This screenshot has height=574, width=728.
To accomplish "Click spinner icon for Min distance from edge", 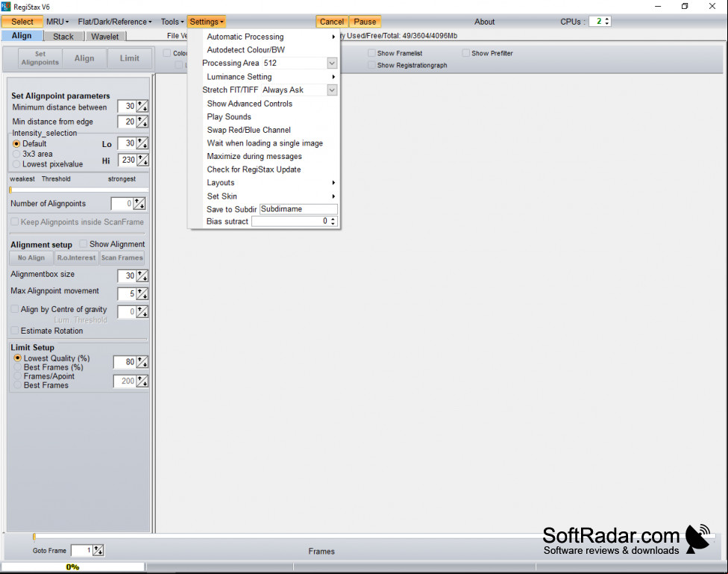I will (x=142, y=122).
